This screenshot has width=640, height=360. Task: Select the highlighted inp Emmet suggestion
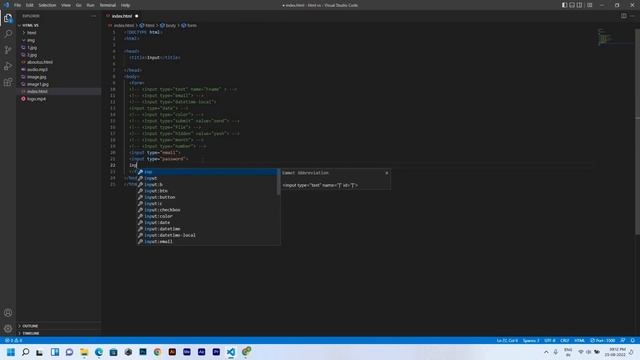207,172
